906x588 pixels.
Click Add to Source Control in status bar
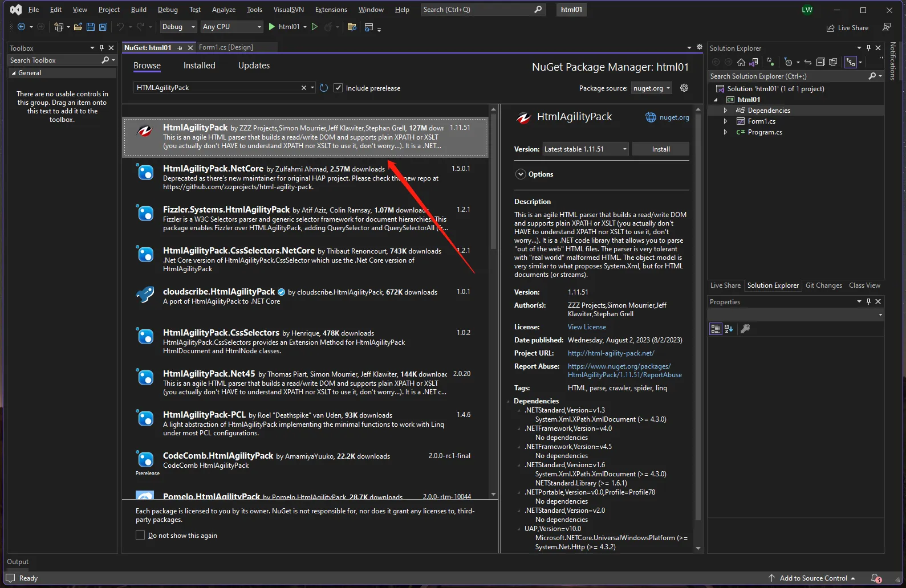(x=812, y=578)
